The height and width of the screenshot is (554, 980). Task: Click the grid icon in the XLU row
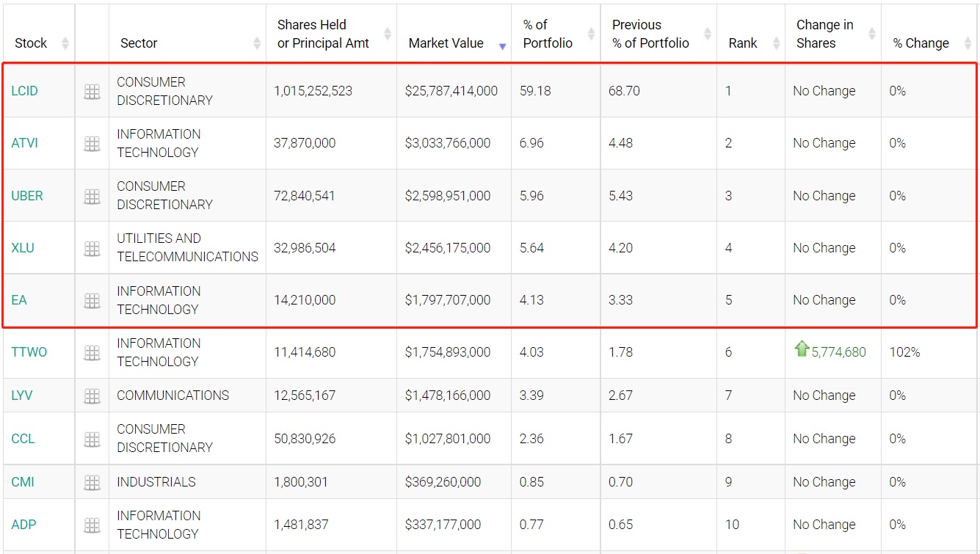pos(92,249)
